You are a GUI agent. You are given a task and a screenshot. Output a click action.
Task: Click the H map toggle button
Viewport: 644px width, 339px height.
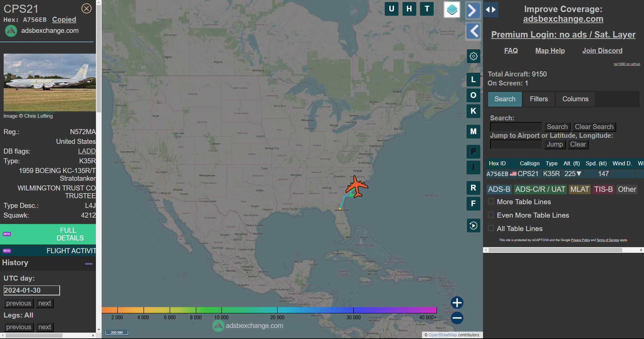(x=409, y=9)
